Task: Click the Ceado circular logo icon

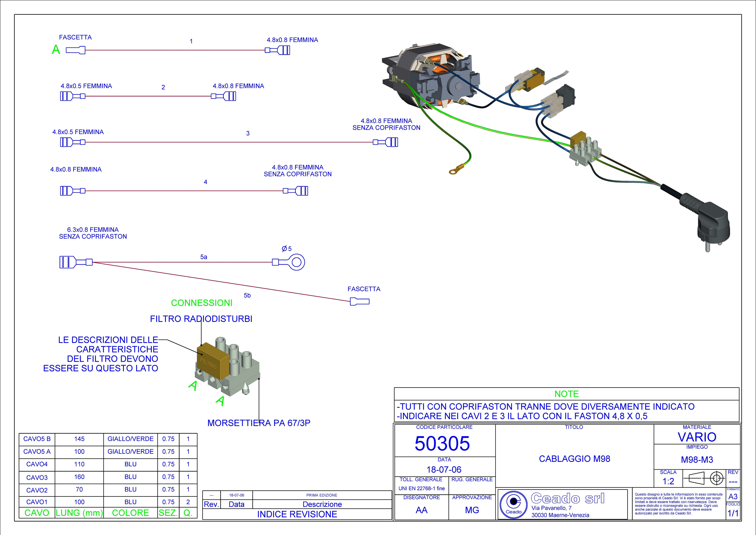Action: click(513, 503)
